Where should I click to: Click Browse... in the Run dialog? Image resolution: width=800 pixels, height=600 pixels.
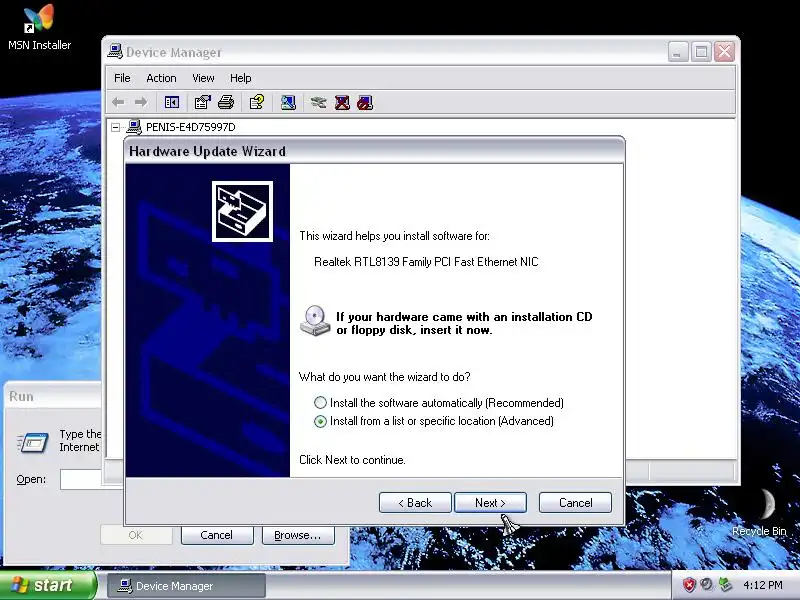[x=298, y=535]
